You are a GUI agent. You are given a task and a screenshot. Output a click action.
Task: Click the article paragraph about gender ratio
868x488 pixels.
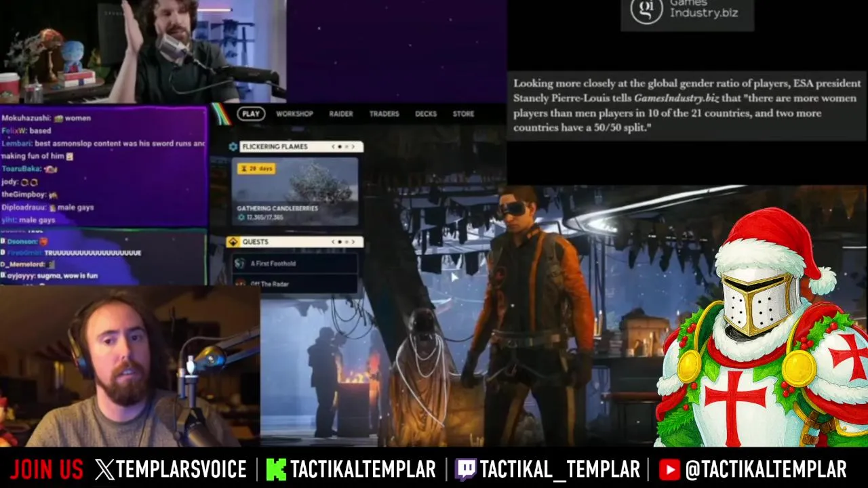(x=688, y=106)
